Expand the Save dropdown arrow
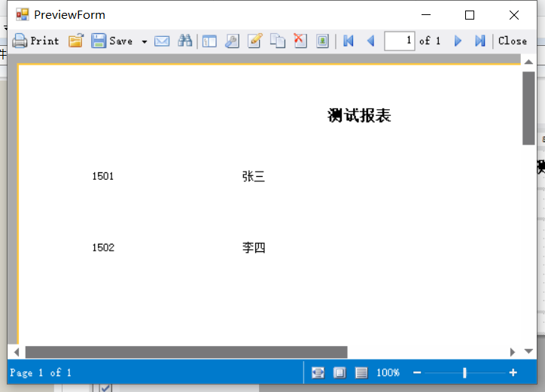545x392 pixels. pyautogui.click(x=144, y=41)
